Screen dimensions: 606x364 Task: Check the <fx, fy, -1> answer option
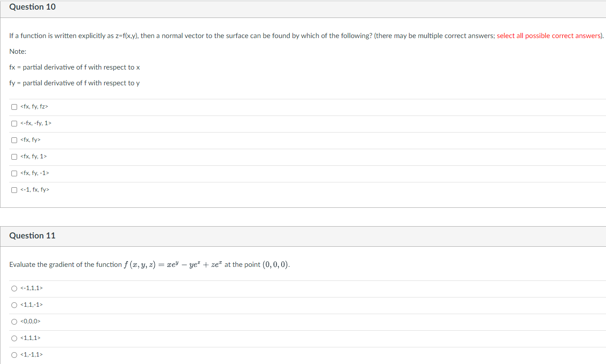tap(14, 173)
